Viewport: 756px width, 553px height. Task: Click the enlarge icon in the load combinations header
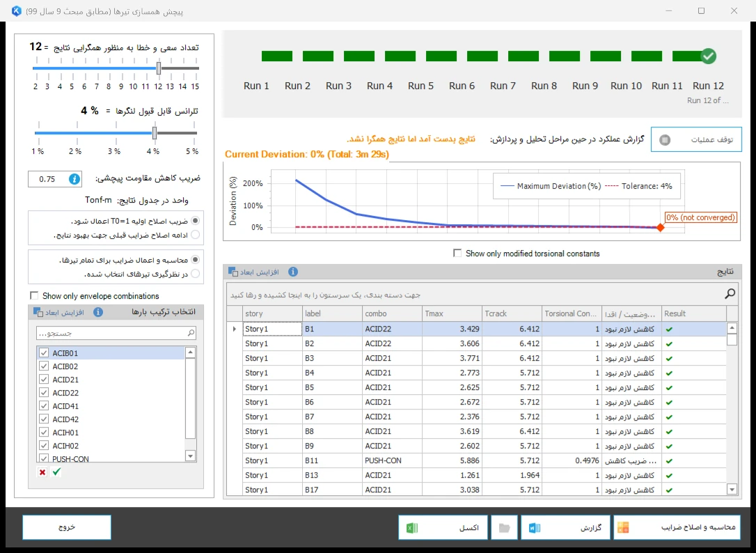pyautogui.click(x=38, y=312)
